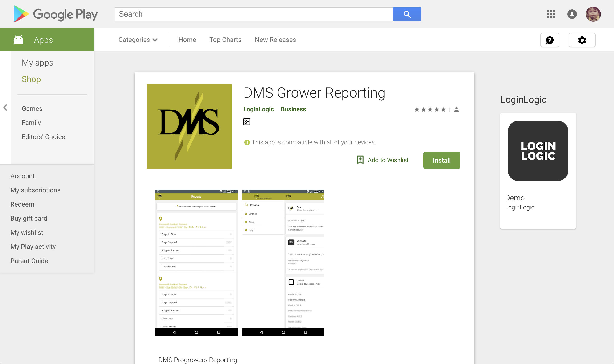The image size is (614, 364).
Task: Open the Google apps grid icon
Action: tap(551, 14)
